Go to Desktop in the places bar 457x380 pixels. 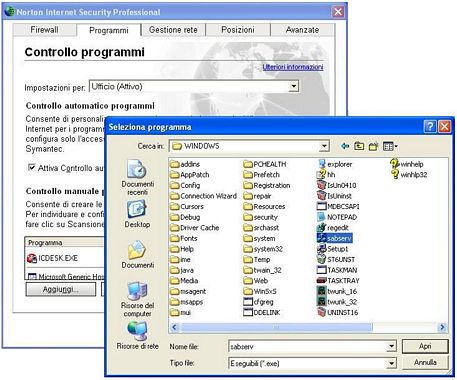click(137, 214)
